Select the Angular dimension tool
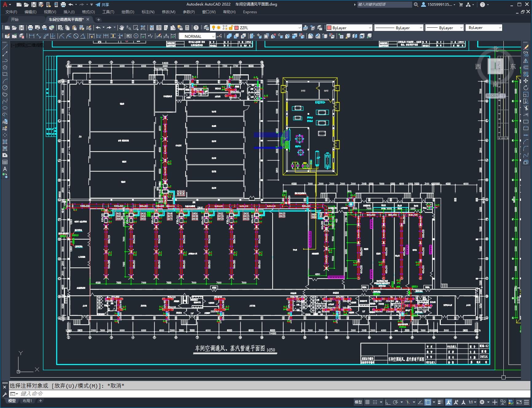 83,36
